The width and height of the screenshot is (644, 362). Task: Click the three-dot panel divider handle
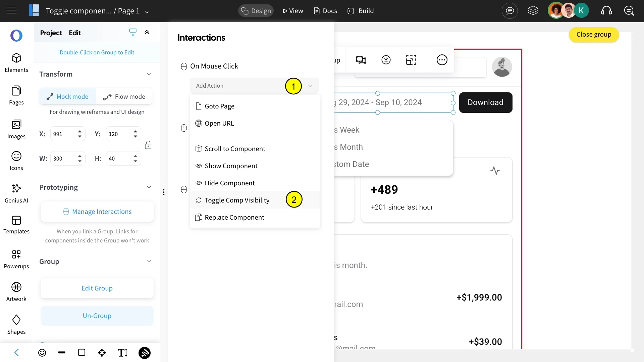(164, 192)
